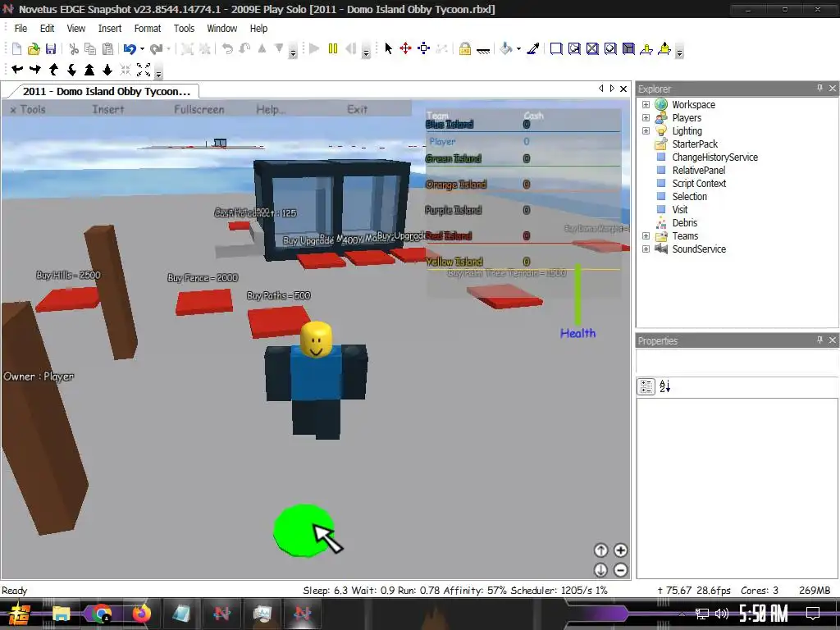Pan camera right with right arrow icon

35,69
